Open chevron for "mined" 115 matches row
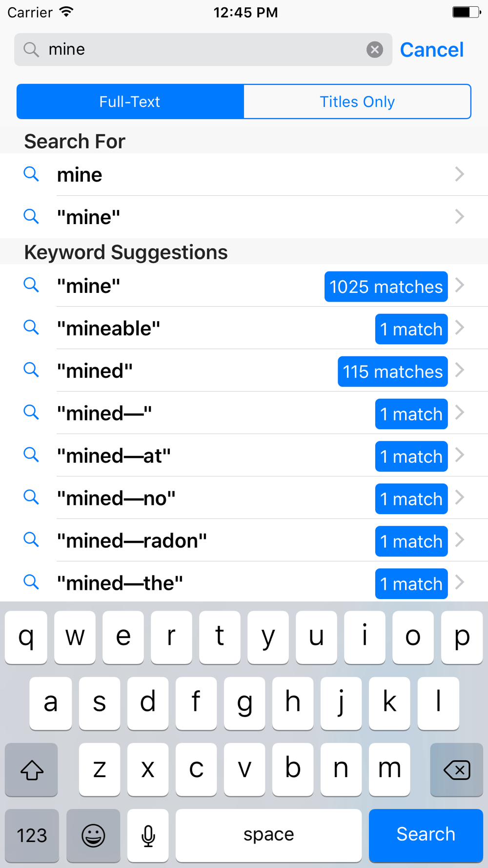488x868 pixels. point(459,370)
